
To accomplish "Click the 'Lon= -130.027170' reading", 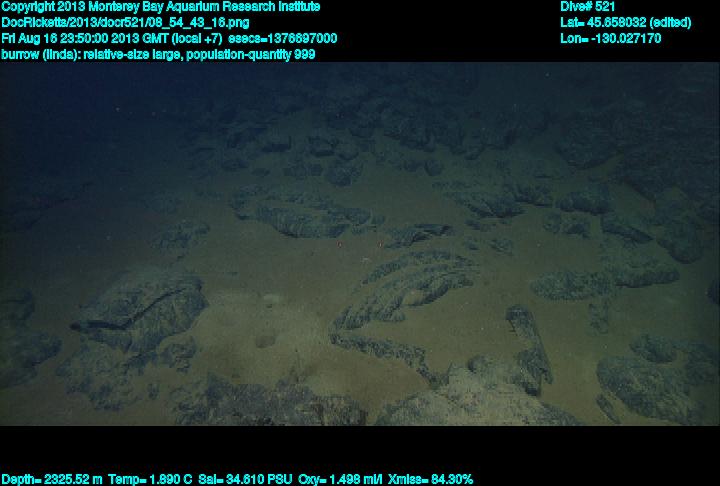I will pyautogui.click(x=610, y=38).
